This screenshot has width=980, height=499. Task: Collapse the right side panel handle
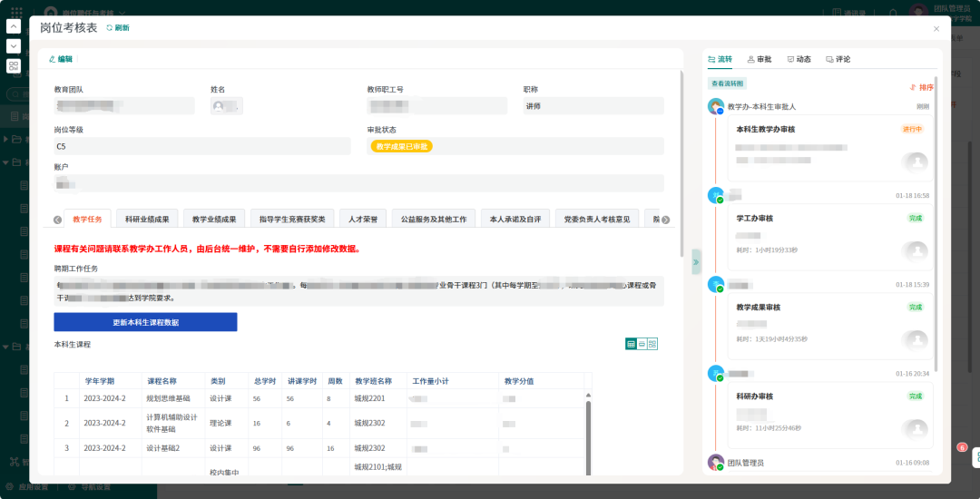click(696, 261)
